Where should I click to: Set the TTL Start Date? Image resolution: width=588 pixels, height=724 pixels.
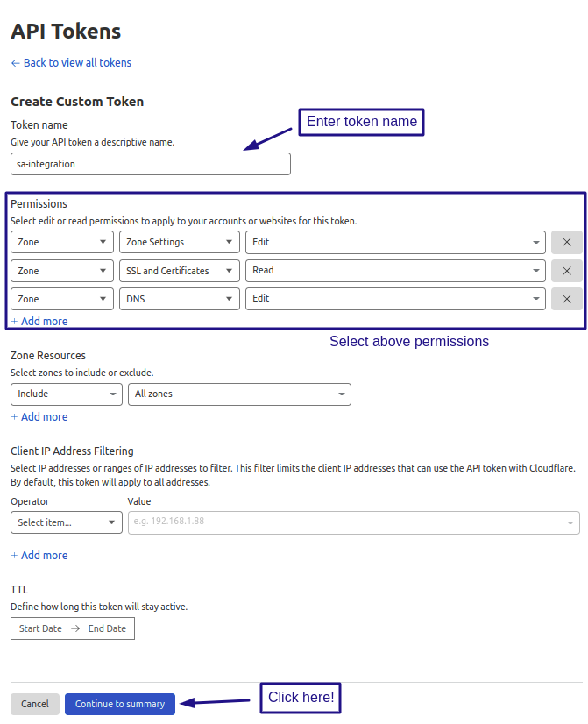pyautogui.click(x=40, y=628)
